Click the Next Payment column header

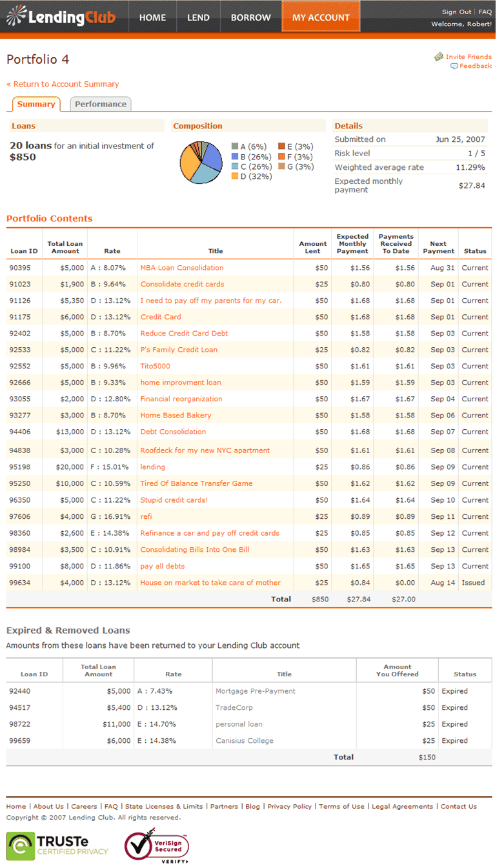(439, 247)
